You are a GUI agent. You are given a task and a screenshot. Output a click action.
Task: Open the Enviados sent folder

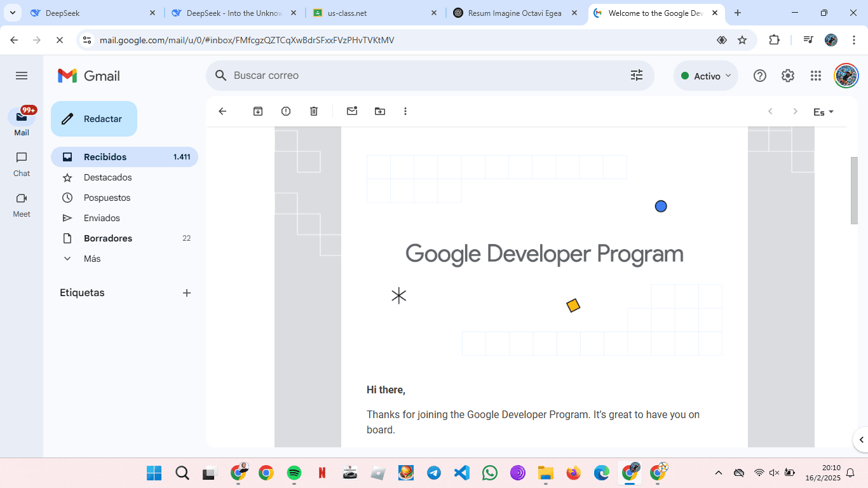pyautogui.click(x=125, y=218)
